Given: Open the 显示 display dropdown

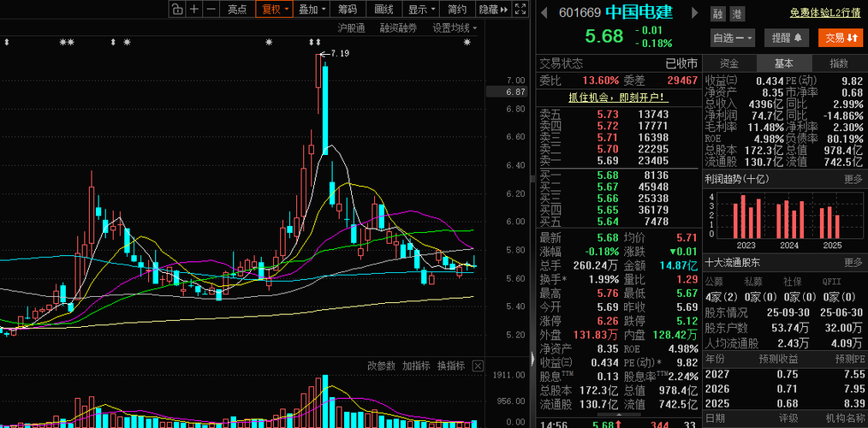Looking at the screenshot, I should point(420,9).
